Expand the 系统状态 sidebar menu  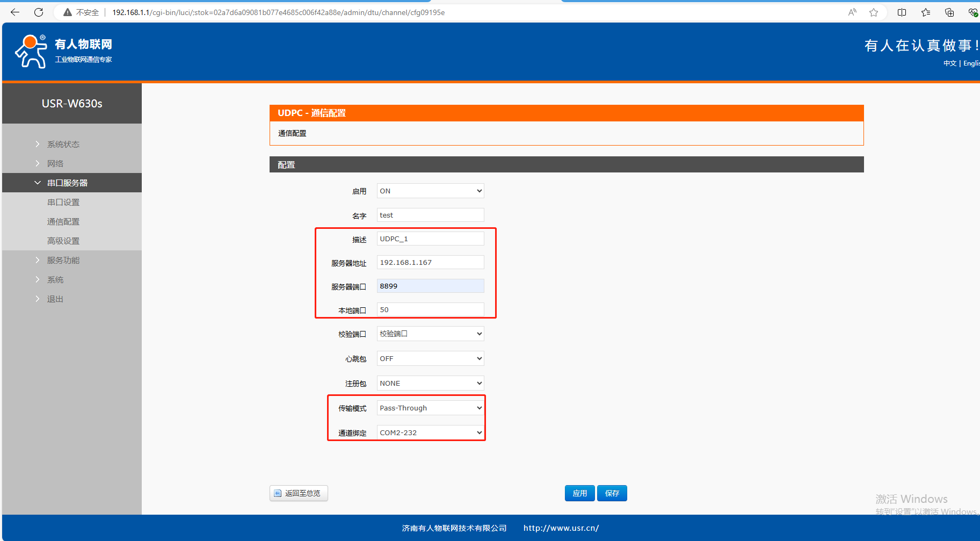(x=63, y=145)
